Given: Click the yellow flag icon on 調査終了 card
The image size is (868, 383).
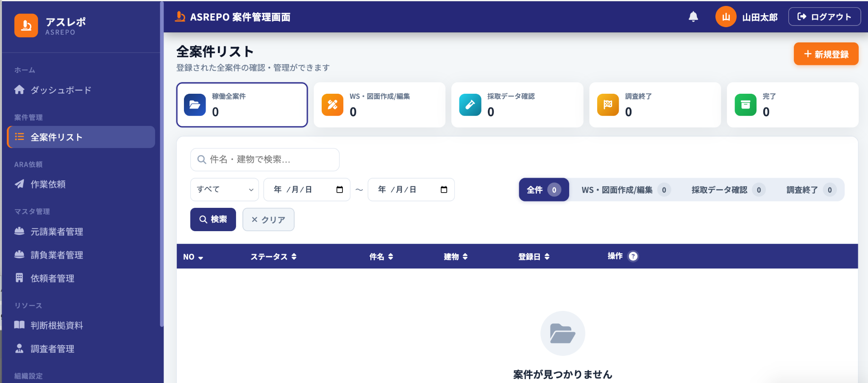Looking at the screenshot, I should coord(608,105).
